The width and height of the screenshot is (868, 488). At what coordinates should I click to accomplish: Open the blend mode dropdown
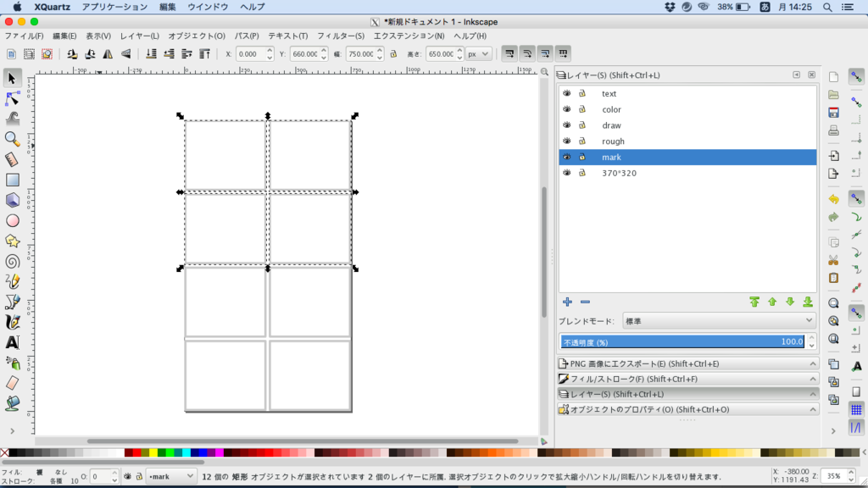click(x=719, y=321)
